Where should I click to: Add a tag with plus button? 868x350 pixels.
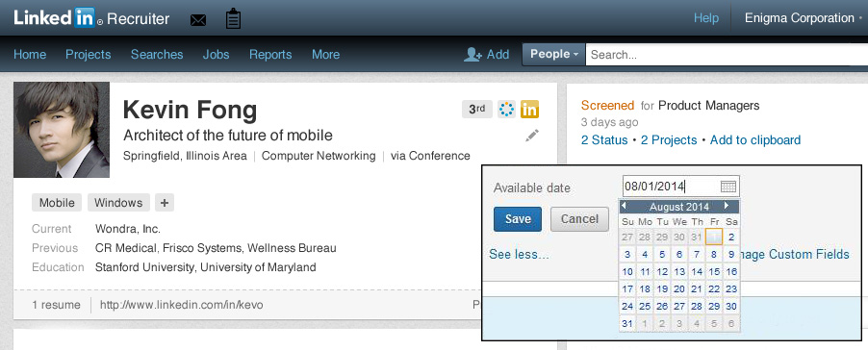165,203
